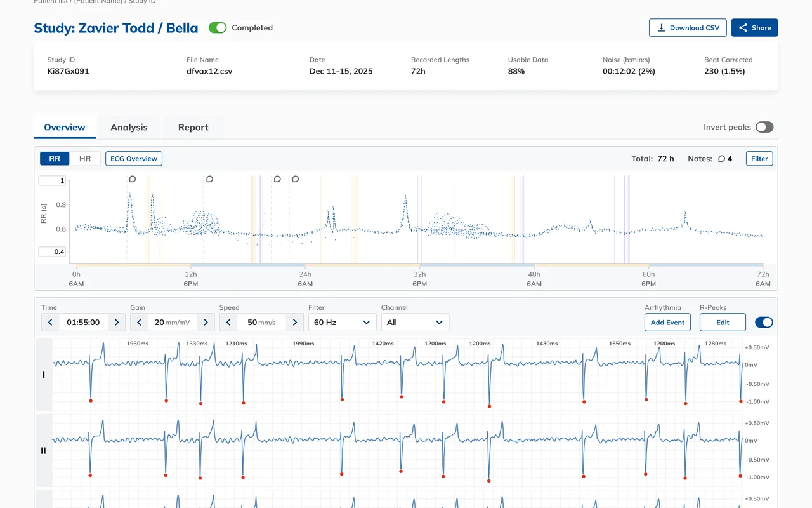
Task: Click the share icon in Share button
Action: (x=743, y=28)
